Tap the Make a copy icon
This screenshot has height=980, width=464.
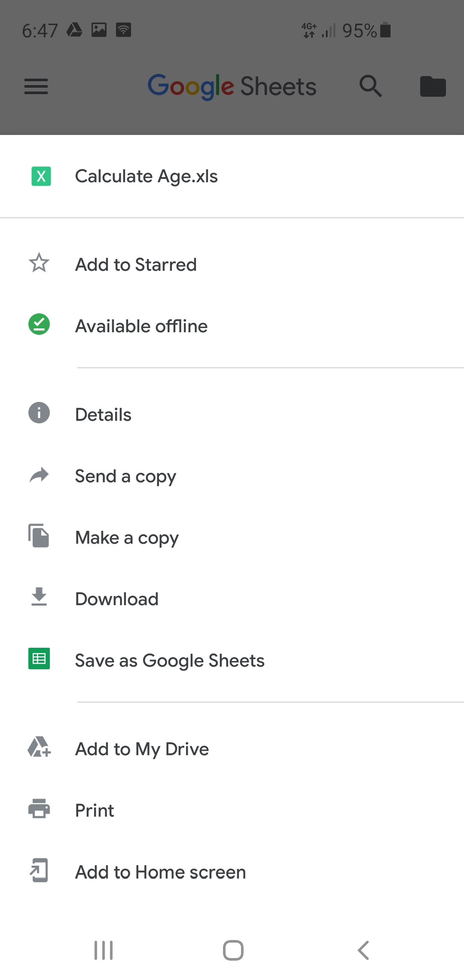(39, 536)
